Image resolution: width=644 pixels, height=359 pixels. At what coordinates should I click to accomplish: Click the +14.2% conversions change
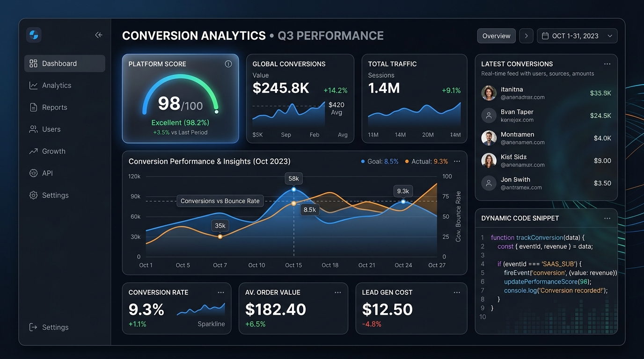pyautogui.click(x=336, y=91)
